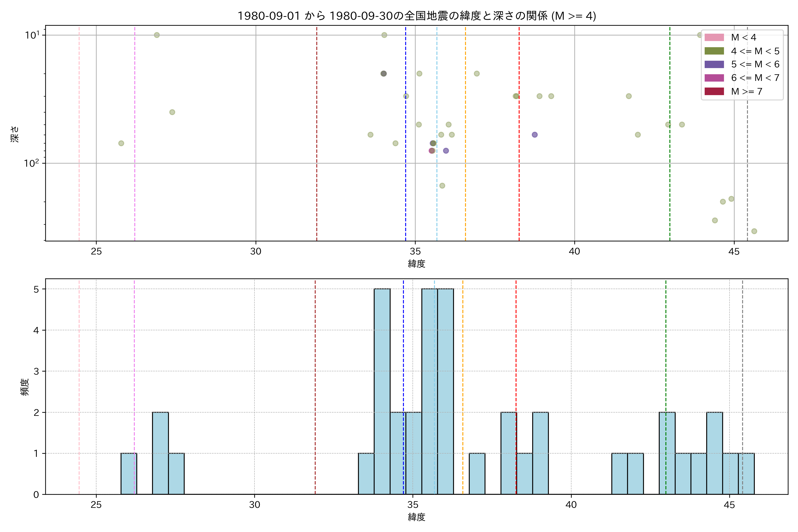Click the green 4 <= M < 5 swatch
The height and width of the screenshot is (532, 798).
point(714,51)
